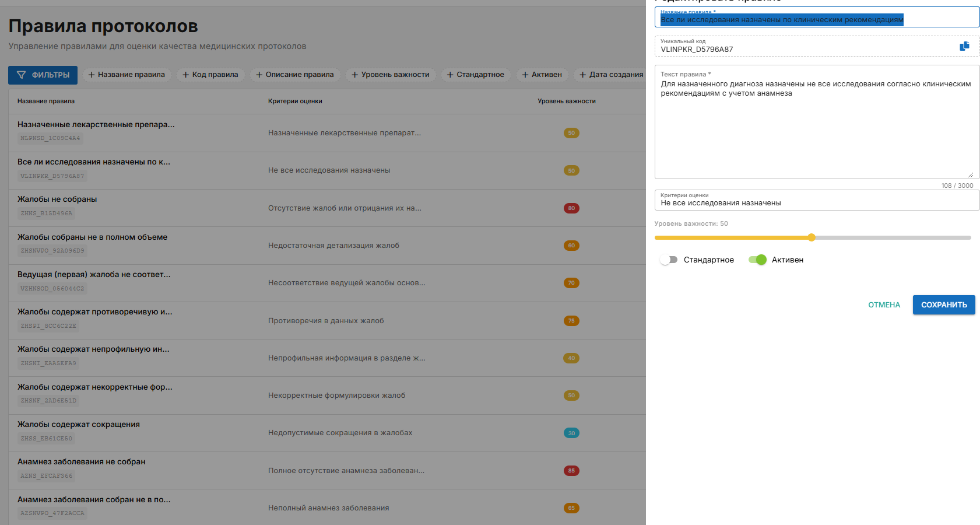
Task: Click the rule code chip NLPNSD_1C09C4A4
Action: pyautogui.click(x=50, y=138)
